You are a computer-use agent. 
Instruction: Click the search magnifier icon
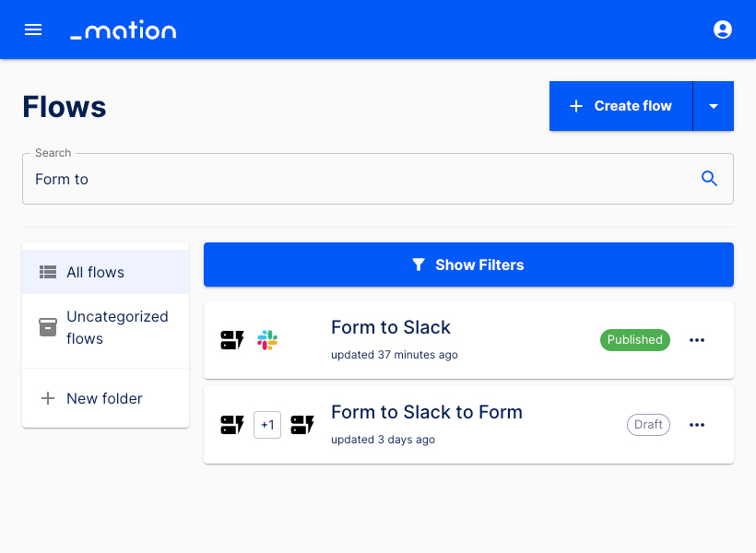click(709, 179)
